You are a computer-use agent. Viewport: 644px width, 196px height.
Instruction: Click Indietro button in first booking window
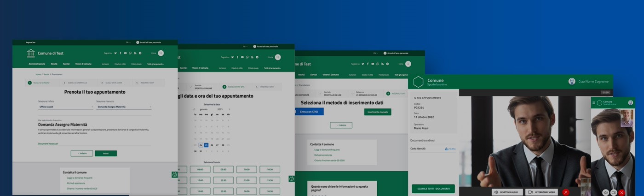pyautogui.click(x=82, y=153)
